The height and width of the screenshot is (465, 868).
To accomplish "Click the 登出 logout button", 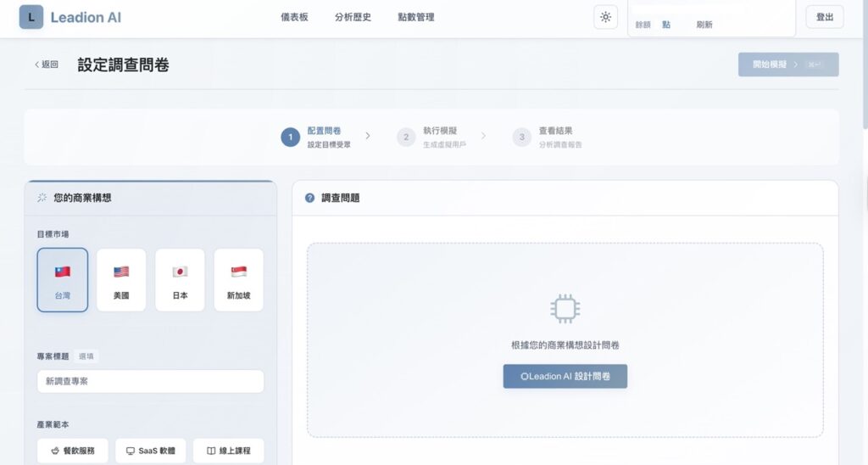I will point(825,17).
